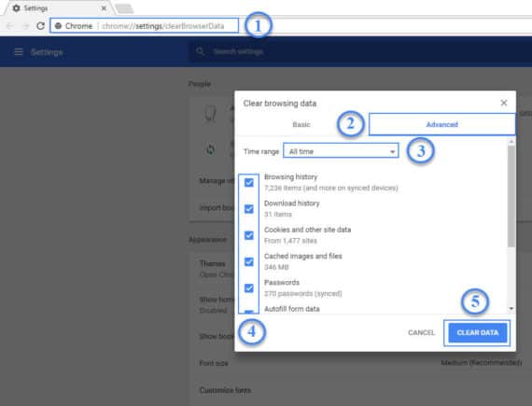This screenshot has height=406, width=532.
Task: Click the CANCEL button
Action: coord(421,333)
